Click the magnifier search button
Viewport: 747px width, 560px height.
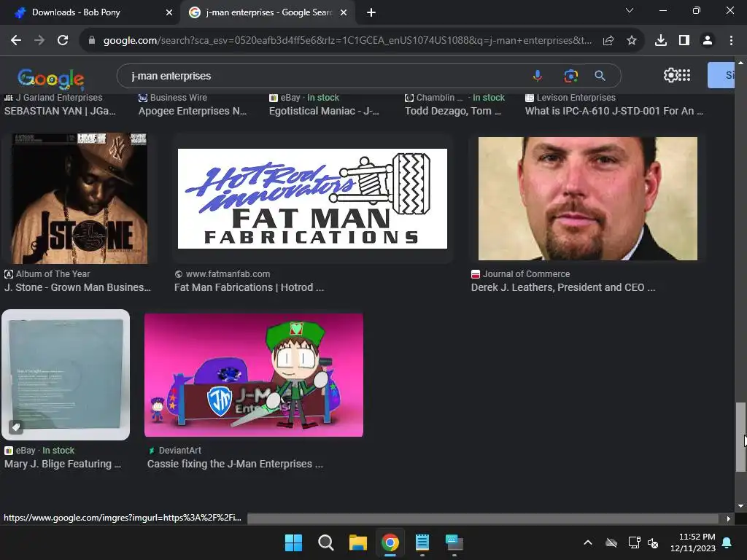(x=600, y=76)
